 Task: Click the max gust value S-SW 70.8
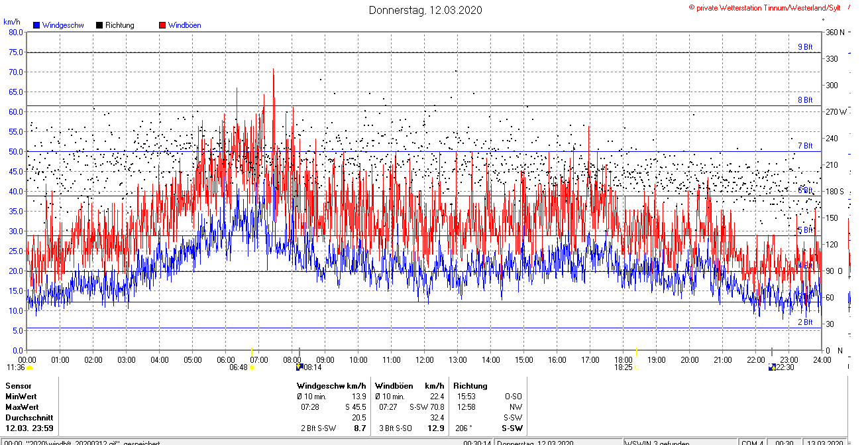(x=427, y=407)
